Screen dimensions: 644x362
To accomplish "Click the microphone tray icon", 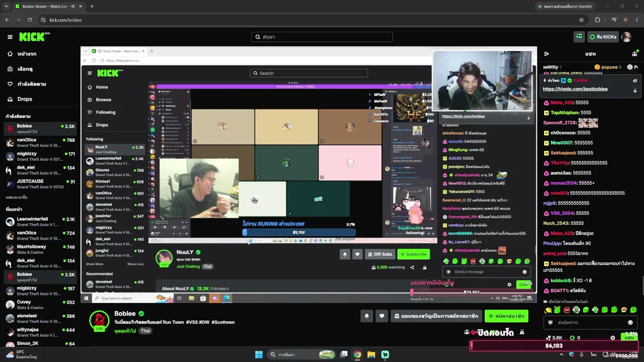I will coord(582,354).
